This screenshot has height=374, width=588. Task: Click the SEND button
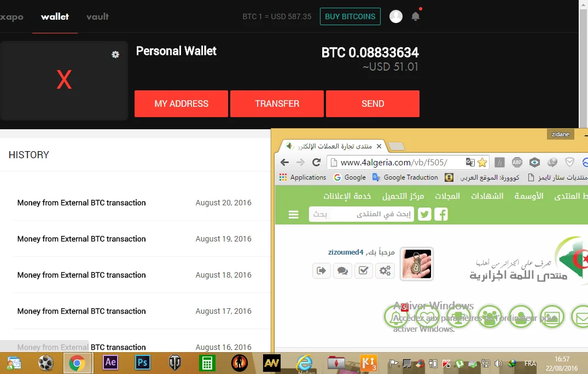tap(372, 103)
